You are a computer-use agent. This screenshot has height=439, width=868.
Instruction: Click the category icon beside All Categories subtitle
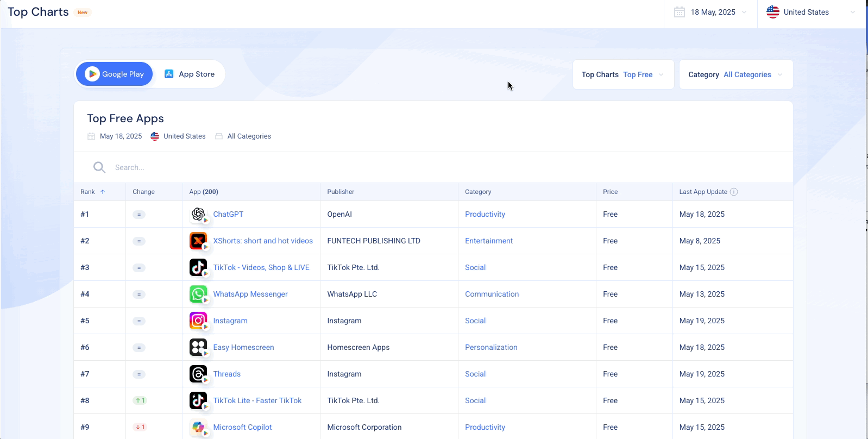pos(219,136)
